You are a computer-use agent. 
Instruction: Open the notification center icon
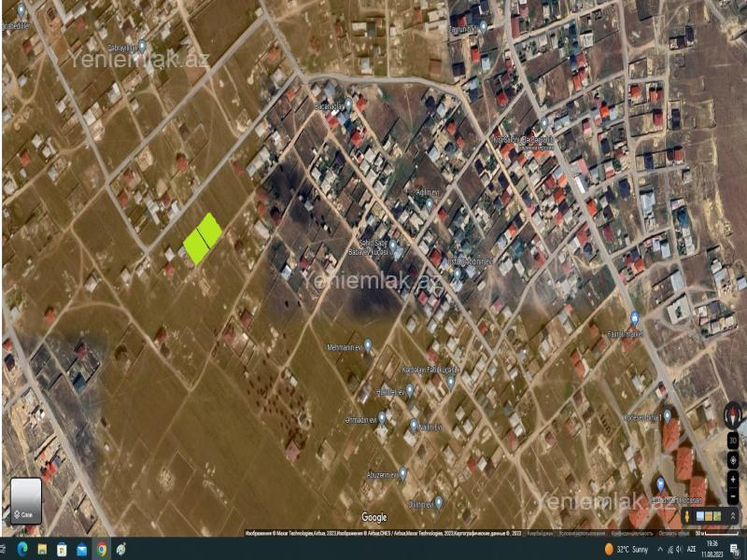pos(734,550)
